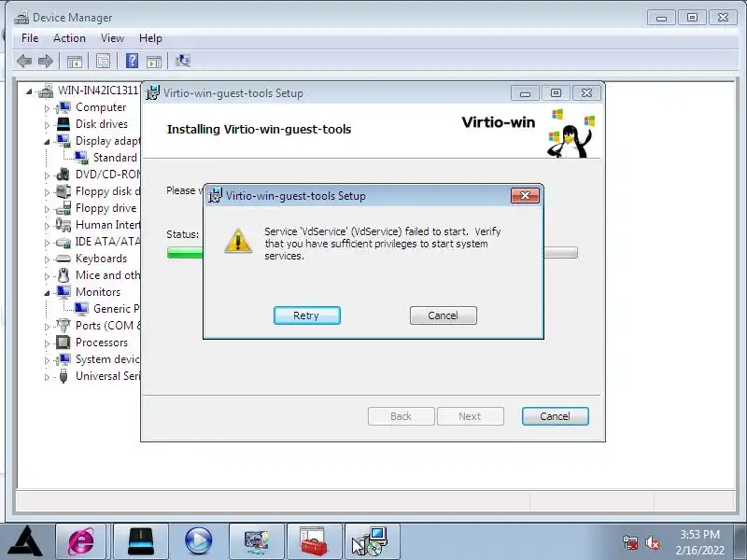This screenshot has width=747, height=560.
Task: Collapse the WIN-IN42IC1311 root node
Action: 29,91
